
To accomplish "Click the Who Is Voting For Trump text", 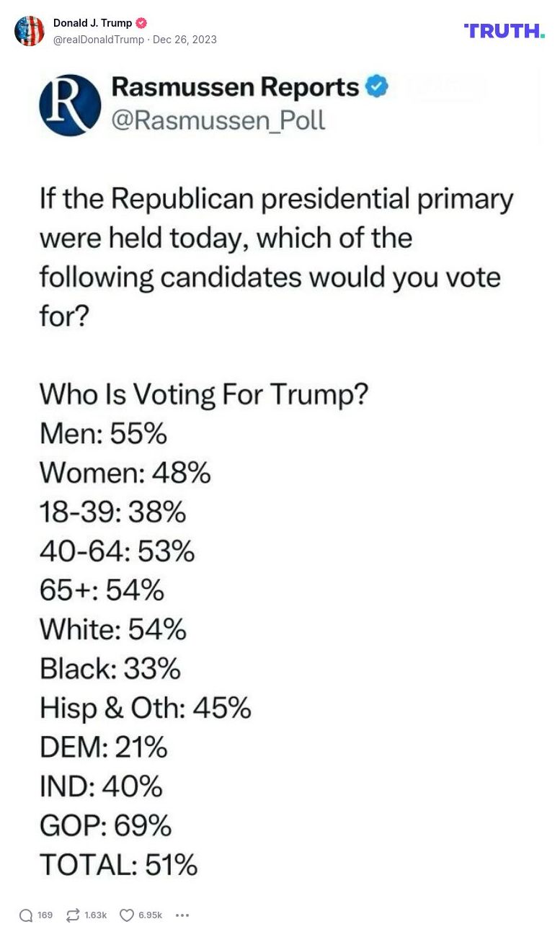I will [203, 394].
